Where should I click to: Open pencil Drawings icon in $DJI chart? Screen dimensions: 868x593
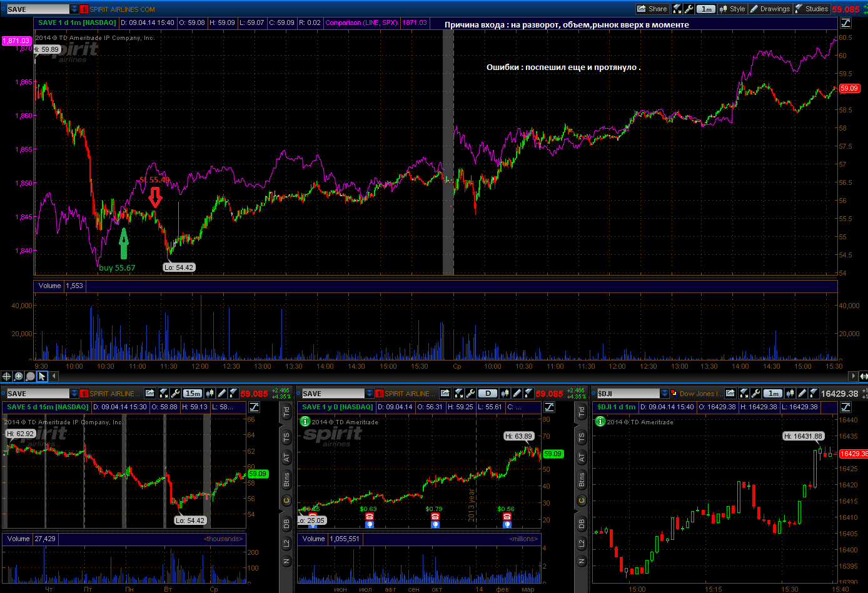[x=802, y=393]
